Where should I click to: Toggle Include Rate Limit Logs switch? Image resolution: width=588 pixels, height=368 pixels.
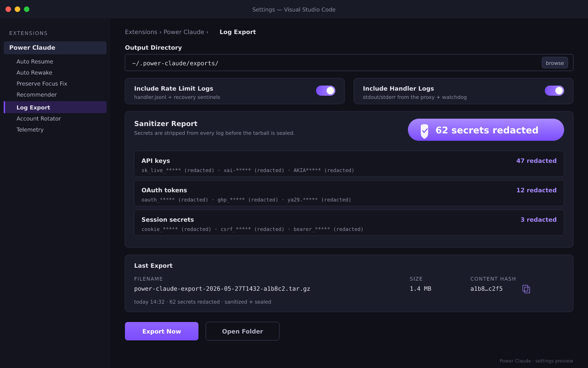326,91
